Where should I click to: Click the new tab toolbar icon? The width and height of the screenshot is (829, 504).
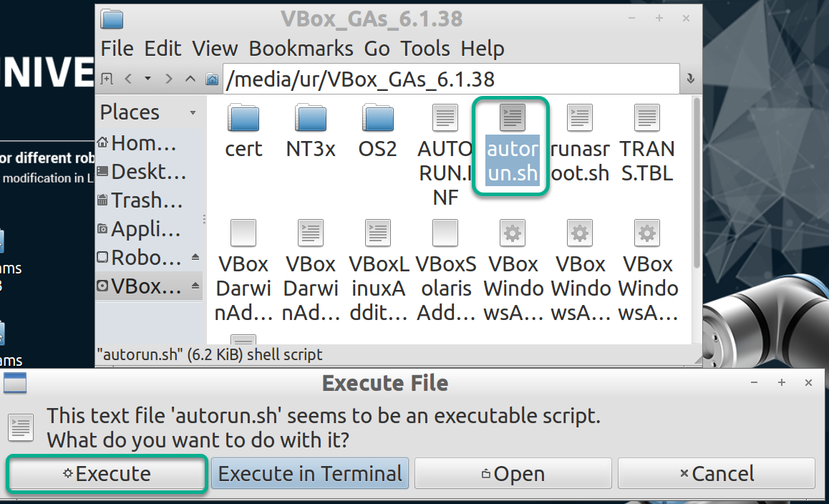107,79
